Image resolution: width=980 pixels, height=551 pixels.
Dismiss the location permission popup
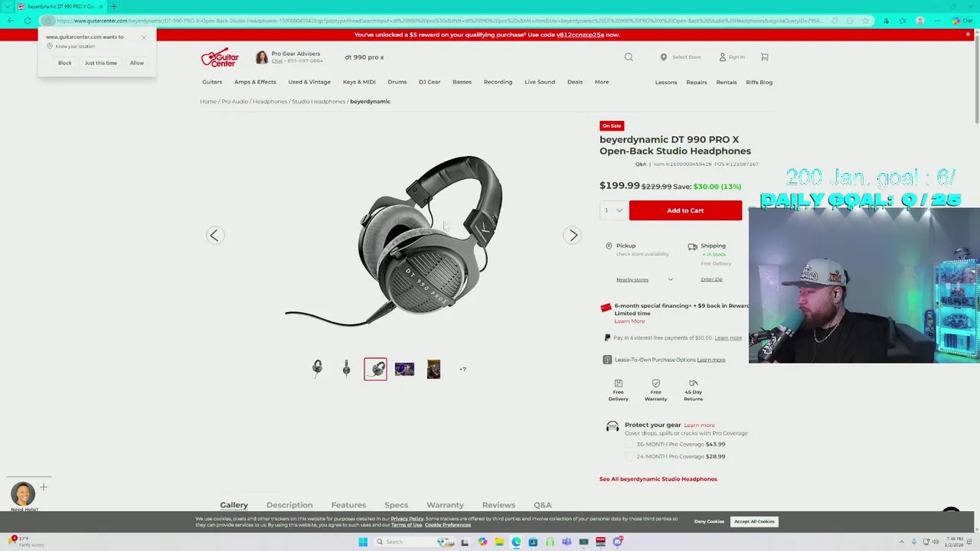point(143,37)
